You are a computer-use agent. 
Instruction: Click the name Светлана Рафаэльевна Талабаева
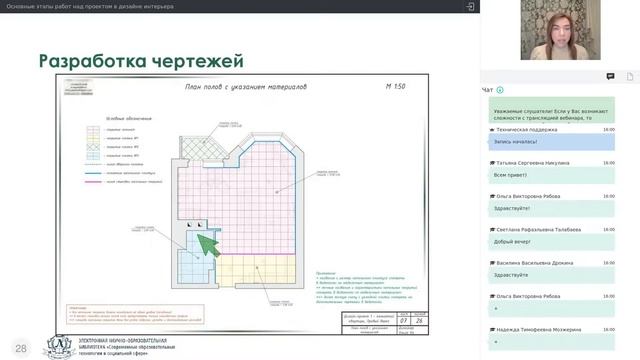[538, 230]
